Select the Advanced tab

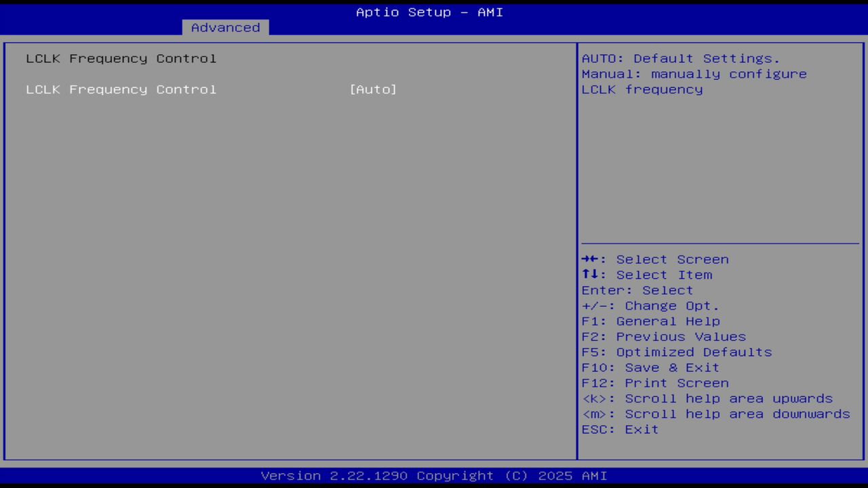(x=225, y=27)
